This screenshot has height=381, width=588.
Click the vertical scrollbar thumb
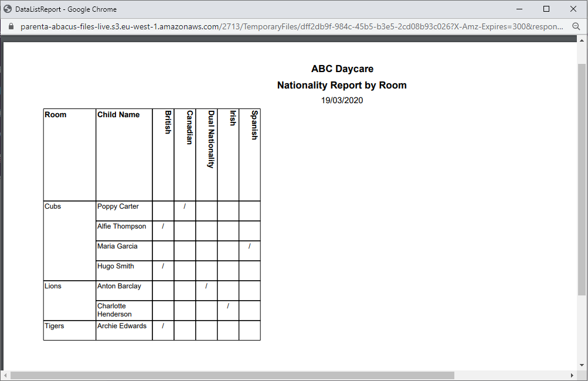coord(582,179)
